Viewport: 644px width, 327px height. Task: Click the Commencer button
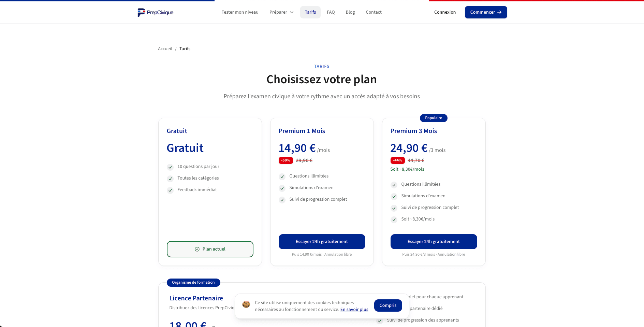(486, 12)
